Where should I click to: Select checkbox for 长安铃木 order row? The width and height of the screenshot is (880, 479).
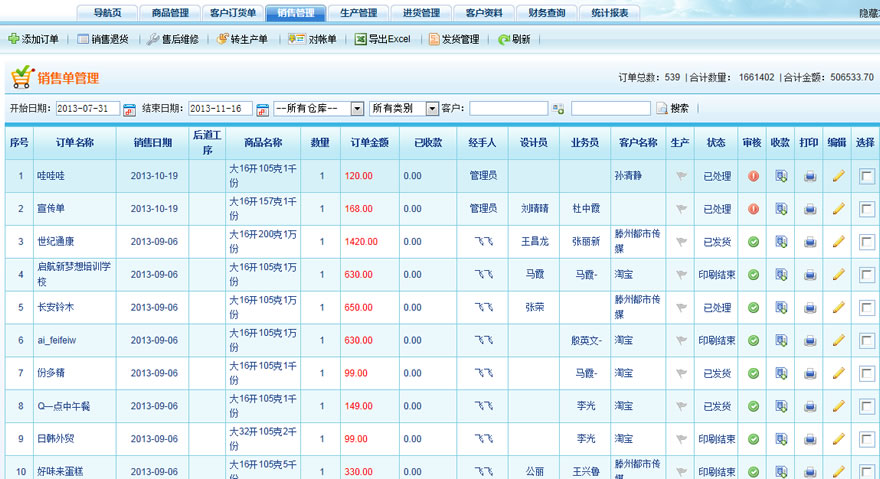click(x=866, y=308)
